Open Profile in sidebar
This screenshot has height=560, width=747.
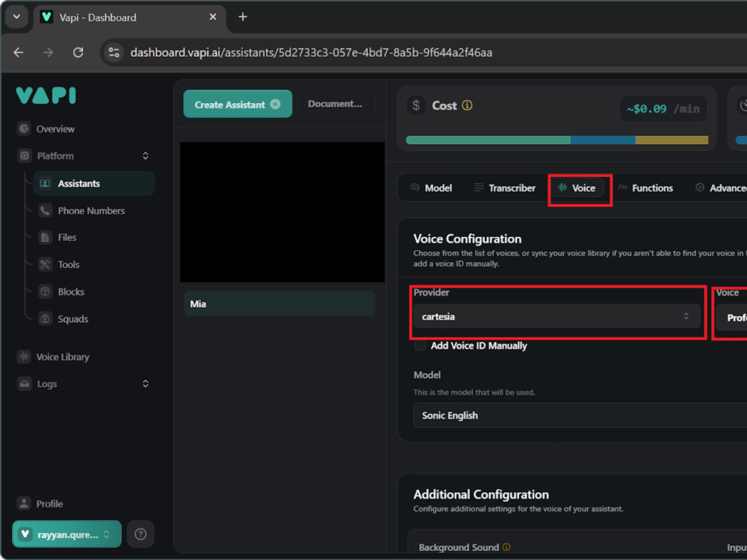click(x=49, y=503)
